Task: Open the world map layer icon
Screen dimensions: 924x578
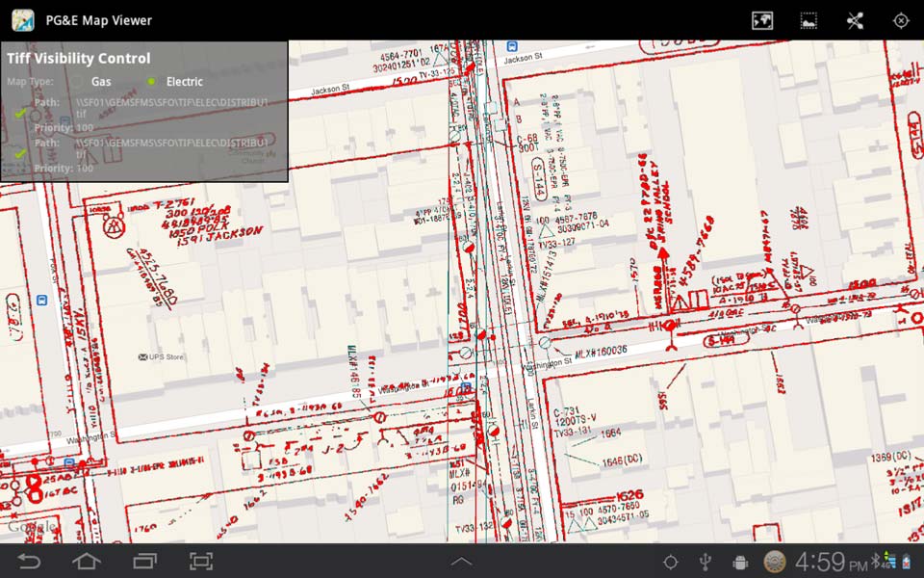Action: tap(762, 20)
